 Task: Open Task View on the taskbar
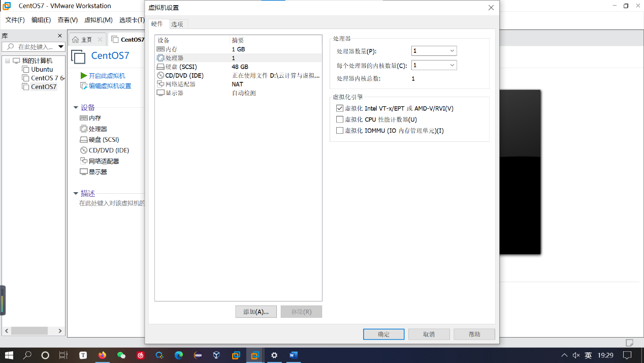(63, 355)
